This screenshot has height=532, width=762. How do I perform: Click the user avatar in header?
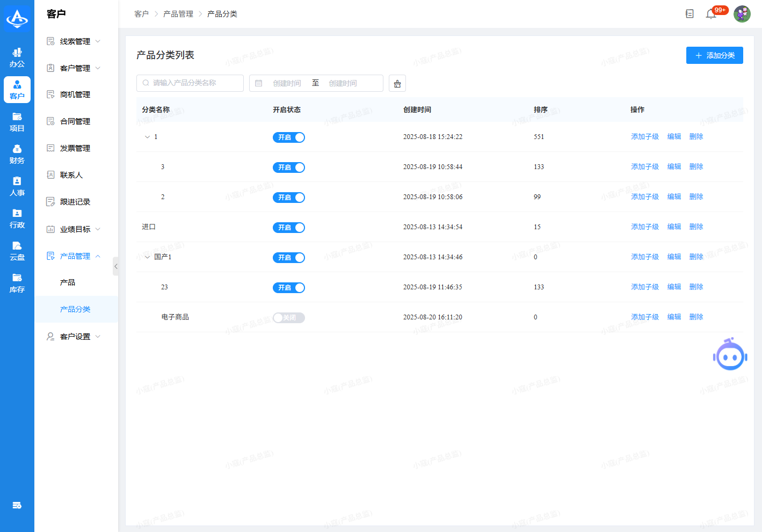742,14
